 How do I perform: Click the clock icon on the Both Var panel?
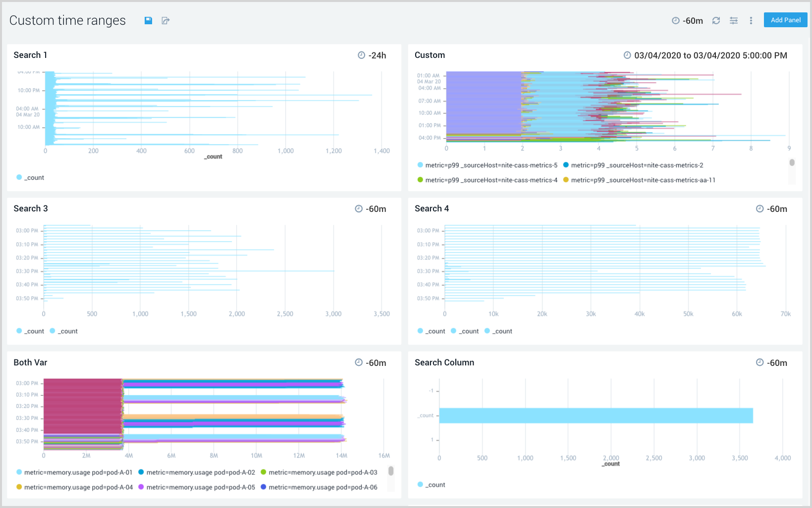(x=359, y=362)
